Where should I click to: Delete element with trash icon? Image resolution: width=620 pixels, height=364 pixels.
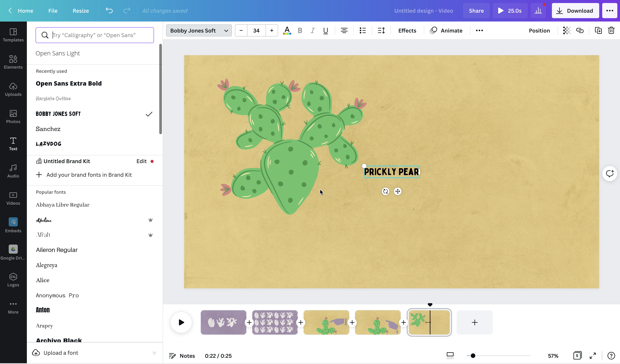(x=611, y=30)
